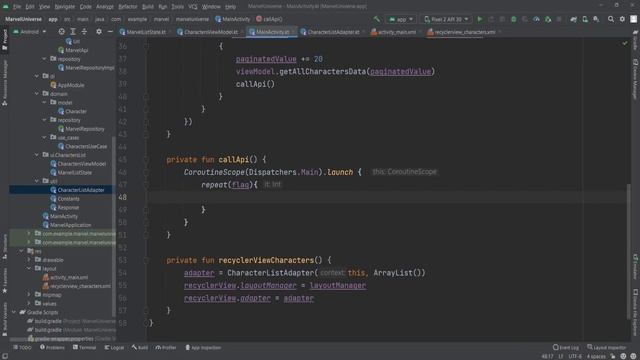
Task: Open Search Everywhere magnifier icon
Action: (611, 19)
